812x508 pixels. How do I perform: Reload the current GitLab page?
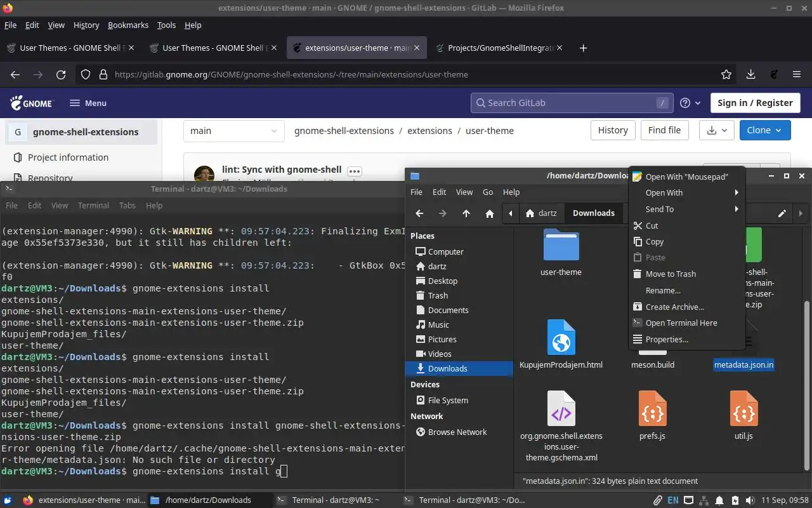click(61, 74)
